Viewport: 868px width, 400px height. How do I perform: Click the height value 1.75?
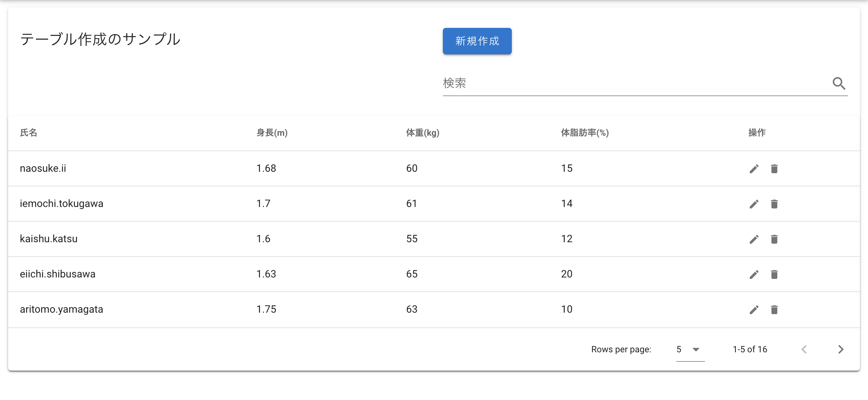click(x=266, y=309)
